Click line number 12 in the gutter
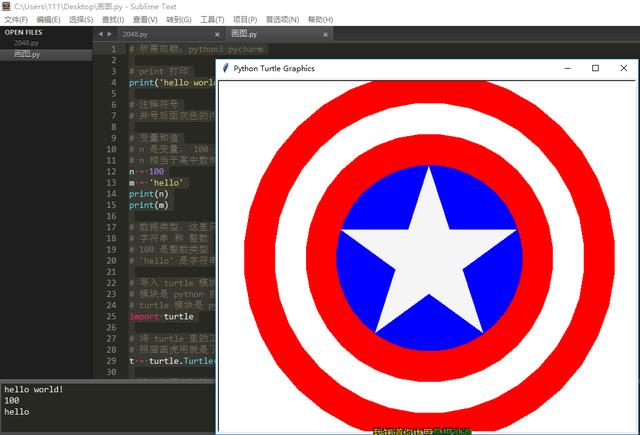 coord(111,171)
